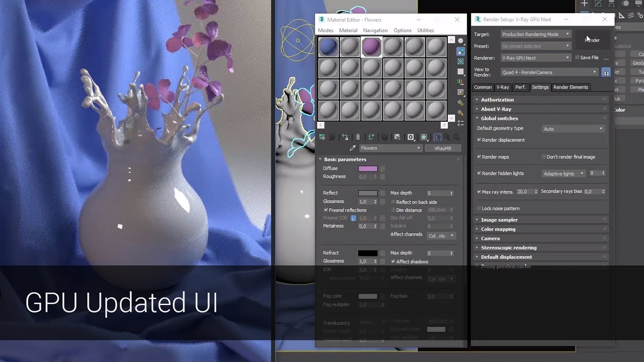644x362 pixels.
Task: Toggle the view lock icon in Render Setup
Action: coord(606,72)
